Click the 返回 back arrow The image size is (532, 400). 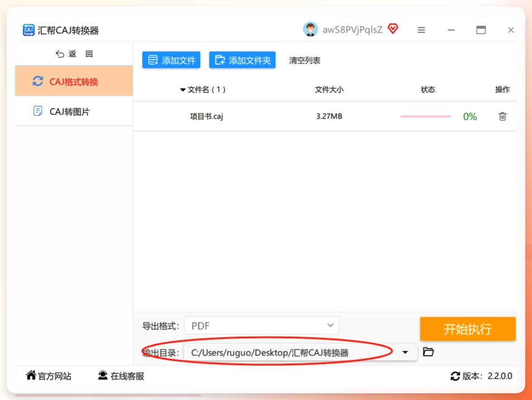[60, 54]
